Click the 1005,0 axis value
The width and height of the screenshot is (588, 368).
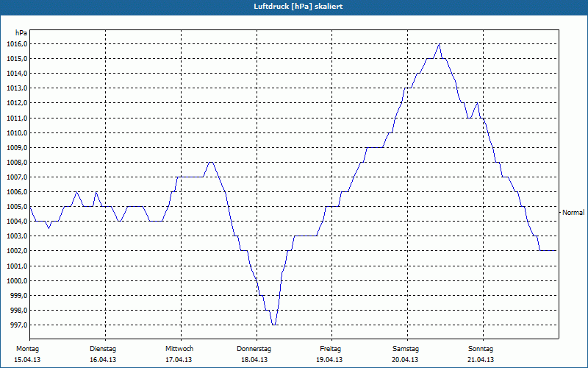[17, 207]
